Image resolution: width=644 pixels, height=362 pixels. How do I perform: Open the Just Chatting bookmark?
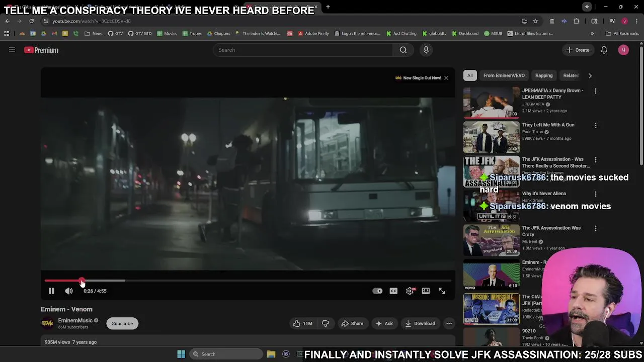tap(401, 34)
